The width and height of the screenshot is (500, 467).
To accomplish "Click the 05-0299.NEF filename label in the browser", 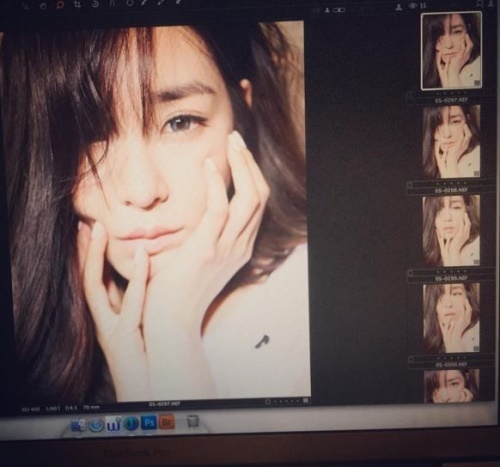I will tap(451, 278).
